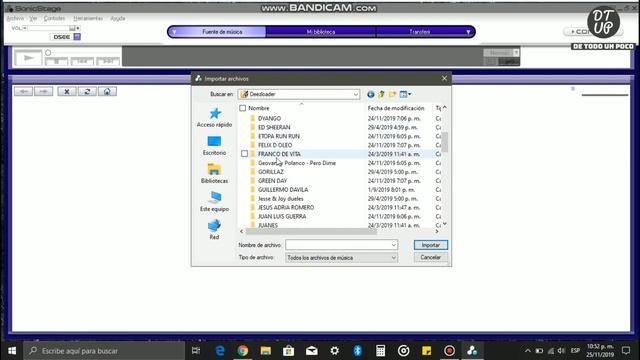This screenshot has height=360, width=640.
Task: Click the file list horizontal scrollbar
Action: [311, 231]
